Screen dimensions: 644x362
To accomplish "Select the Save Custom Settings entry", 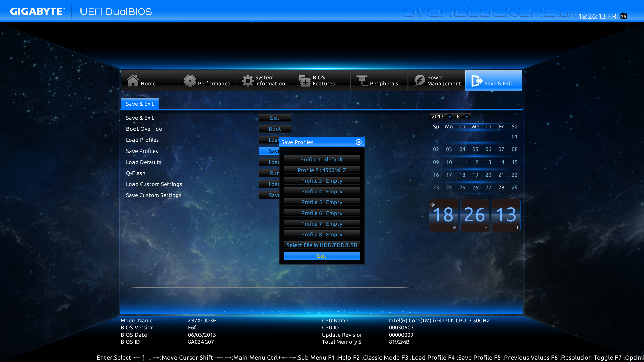I will 154,195.
